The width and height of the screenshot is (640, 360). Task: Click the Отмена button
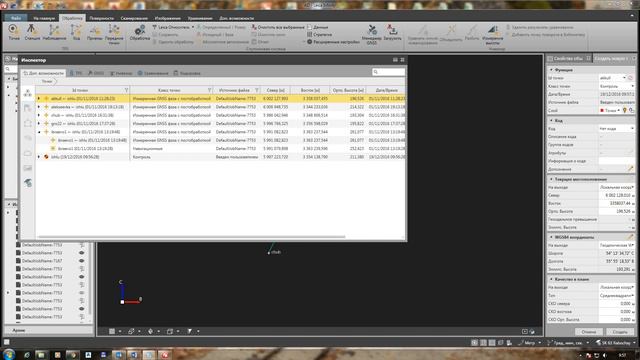click(x=589, y=331)
